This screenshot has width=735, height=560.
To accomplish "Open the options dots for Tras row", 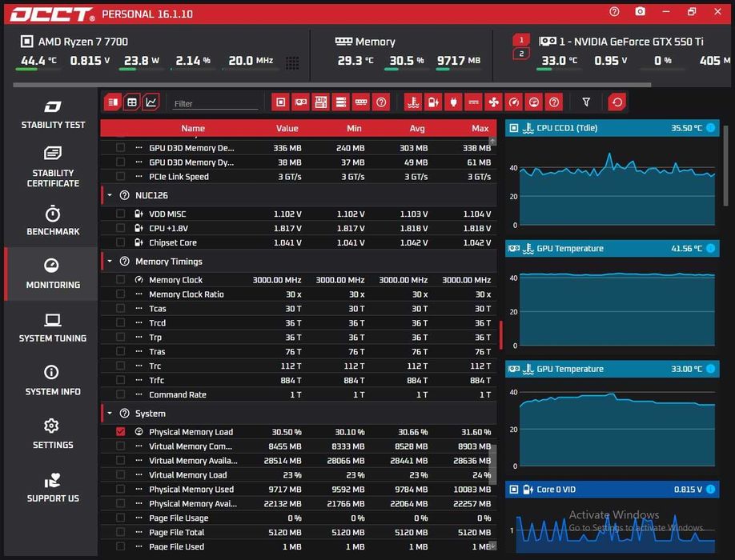I will (139, 352).
